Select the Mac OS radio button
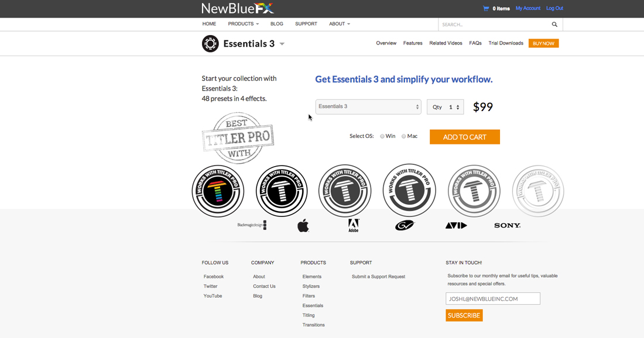The image size is (644, 338). click(404, 136)
